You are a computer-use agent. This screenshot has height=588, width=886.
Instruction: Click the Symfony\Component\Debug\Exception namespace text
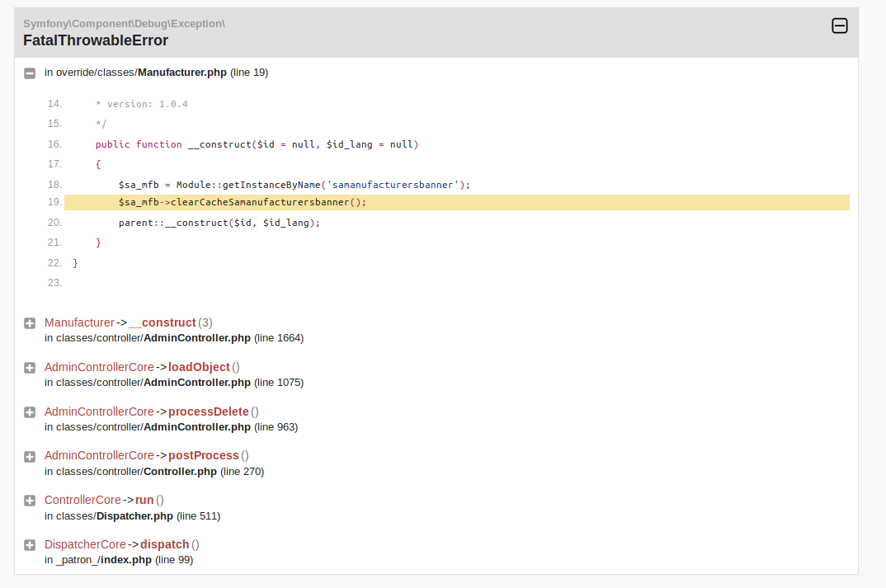pos(124,23)
